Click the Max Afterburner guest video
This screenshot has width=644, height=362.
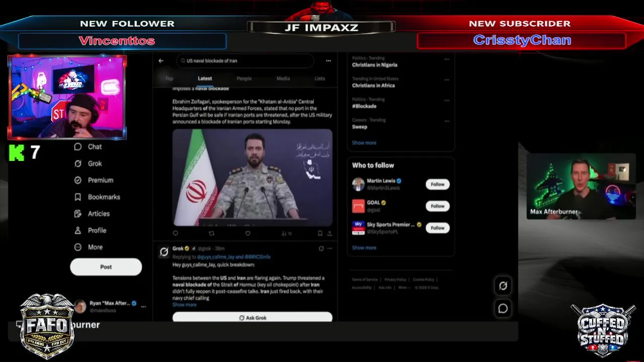581,187
